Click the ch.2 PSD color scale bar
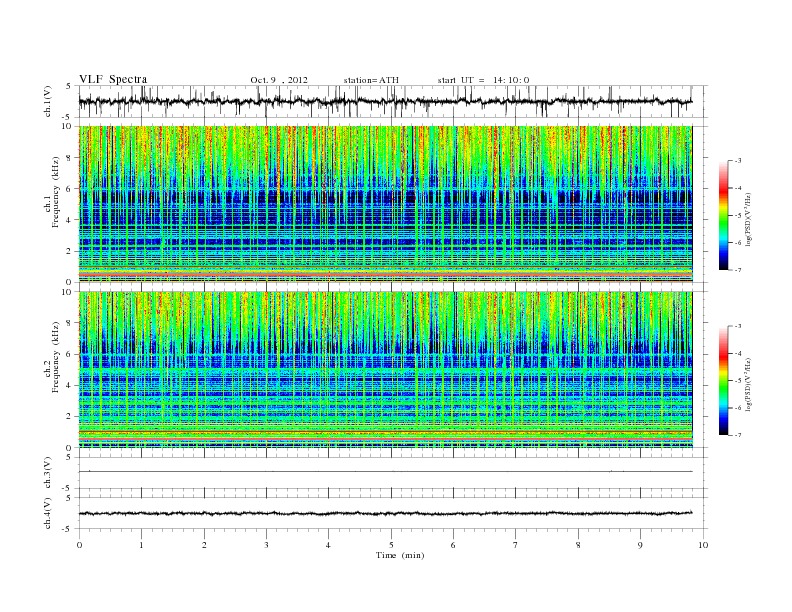This screenshot has width=792, height=612. point(724,381)
